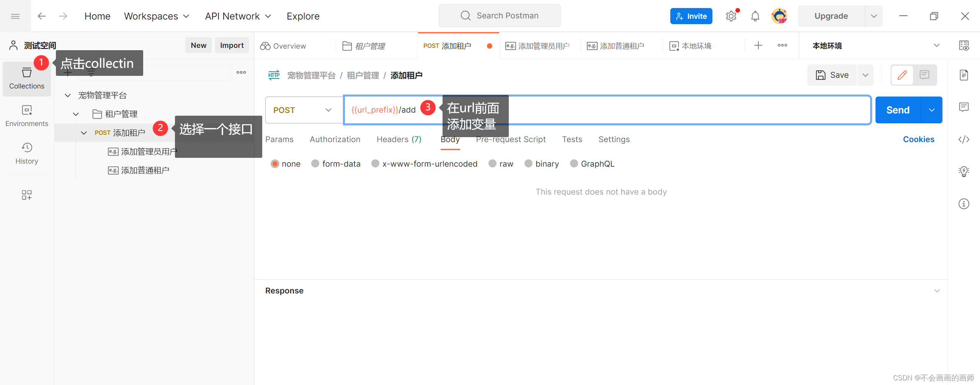Choose GraphQL as the request body type
The width and height of the screenshot is (980, 385).
click(x=592, y=164)
